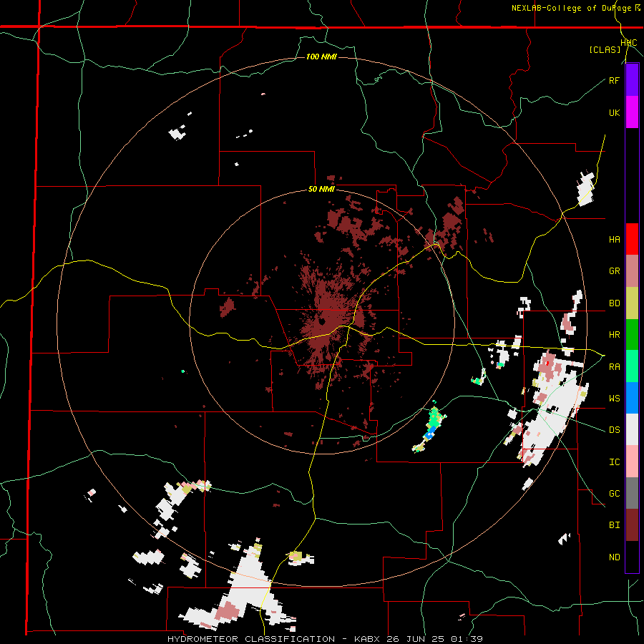Viewport: 644px width, 644px height.
Task: Click the '50 NMI' range ring label
Action: click(x=321, y=189)
